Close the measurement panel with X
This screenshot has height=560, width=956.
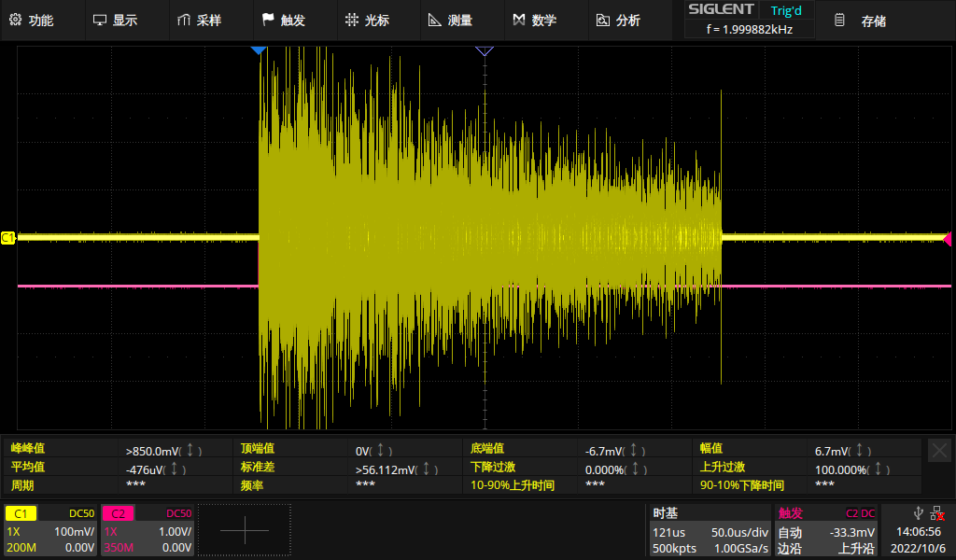(x=939, y=450)
